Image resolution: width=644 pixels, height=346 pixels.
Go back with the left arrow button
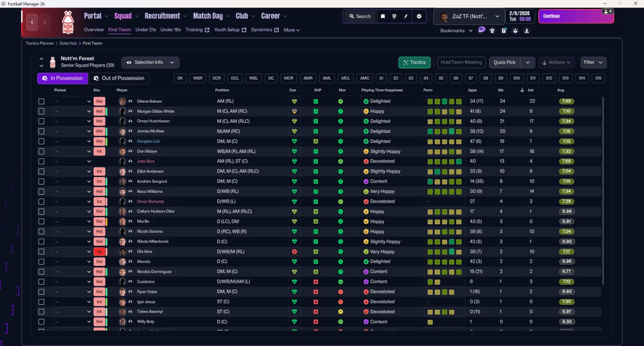(33, 22)
